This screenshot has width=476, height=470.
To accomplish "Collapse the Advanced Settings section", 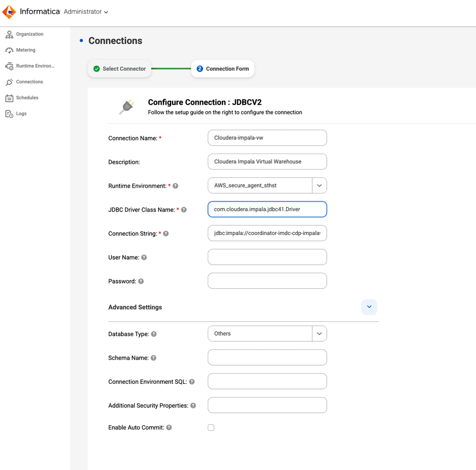I will [369, 307].
